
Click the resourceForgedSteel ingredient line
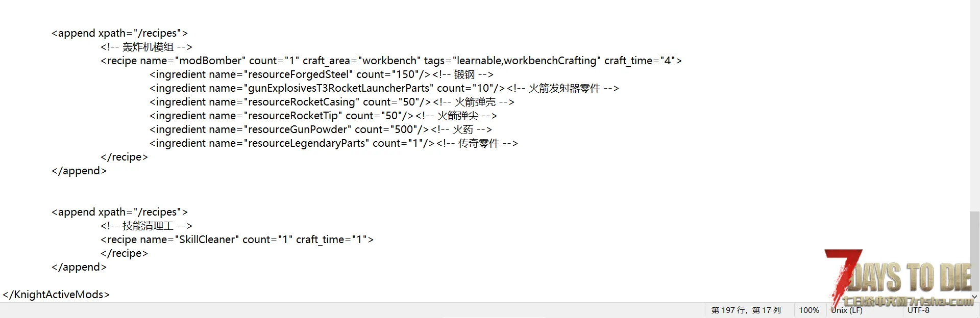tap(322, 74)
